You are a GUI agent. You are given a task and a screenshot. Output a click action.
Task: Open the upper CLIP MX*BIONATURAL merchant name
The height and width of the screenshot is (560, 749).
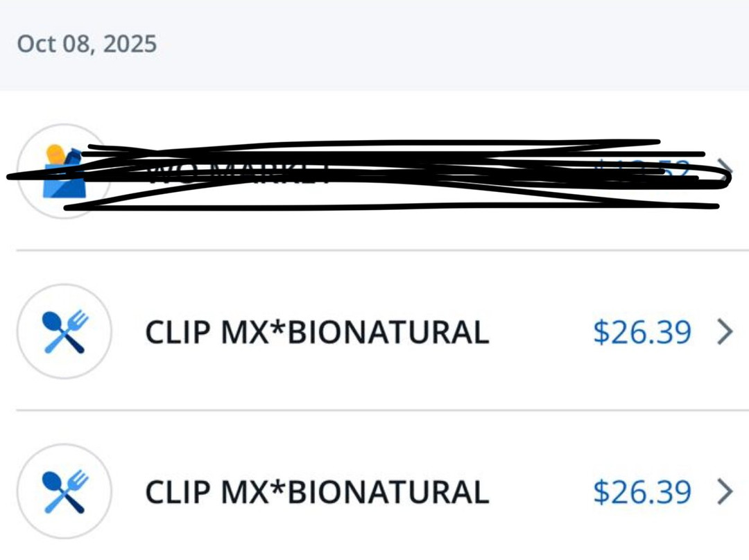[316, 333]
